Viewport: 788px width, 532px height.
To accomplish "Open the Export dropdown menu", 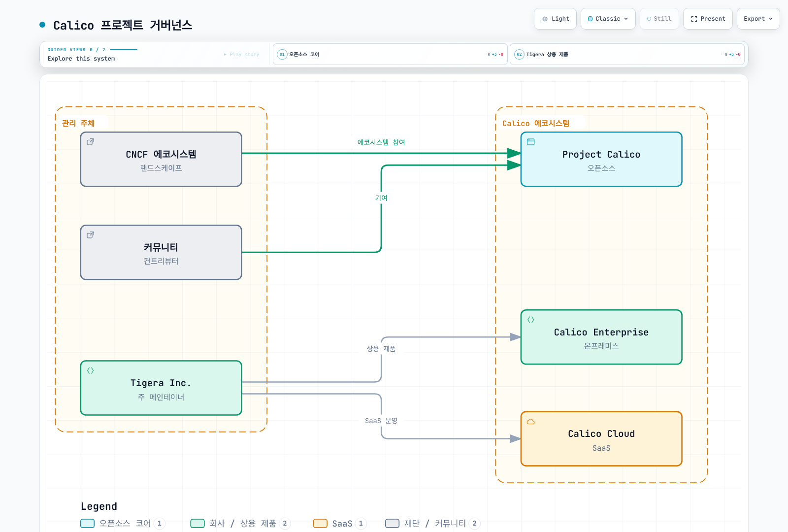I will click(x=758, y=19).
